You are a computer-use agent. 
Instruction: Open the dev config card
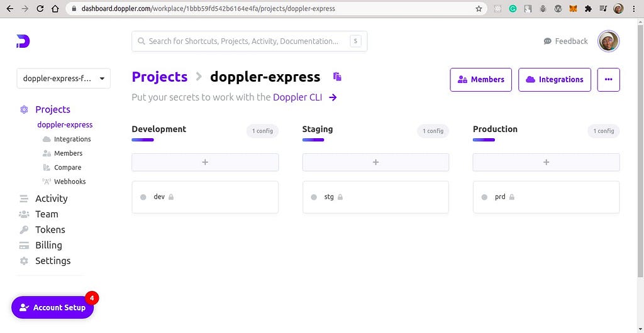[205, 197]
